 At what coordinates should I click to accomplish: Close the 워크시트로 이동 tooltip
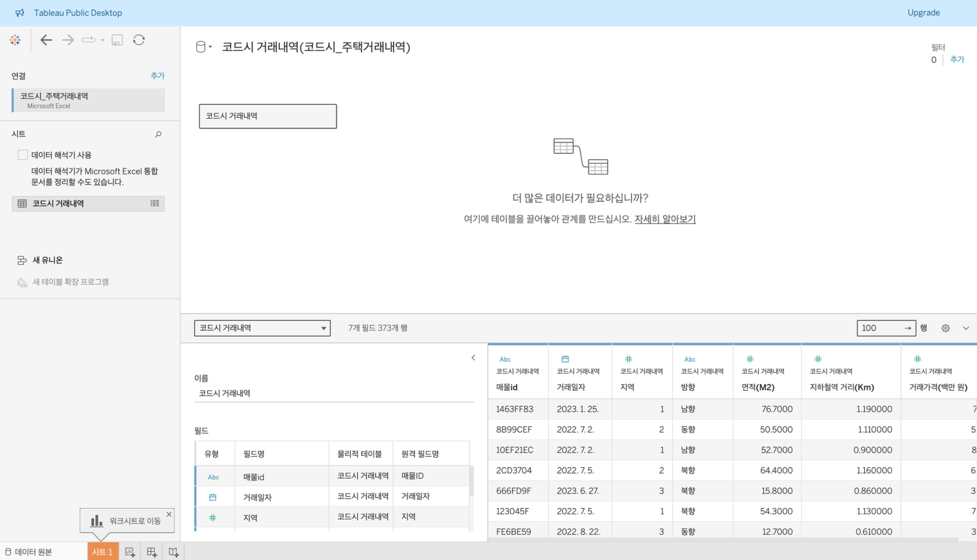(x=169, y=514)
